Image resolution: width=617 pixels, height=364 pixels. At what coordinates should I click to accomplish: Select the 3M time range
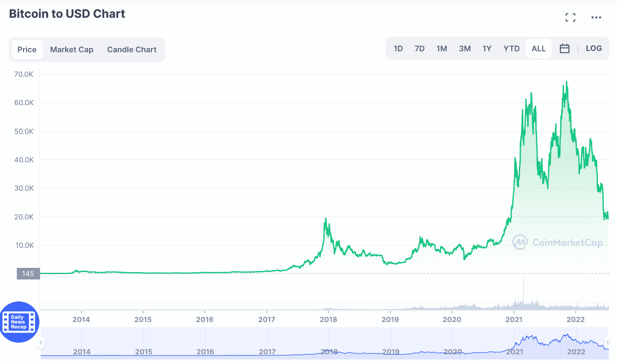465,48
